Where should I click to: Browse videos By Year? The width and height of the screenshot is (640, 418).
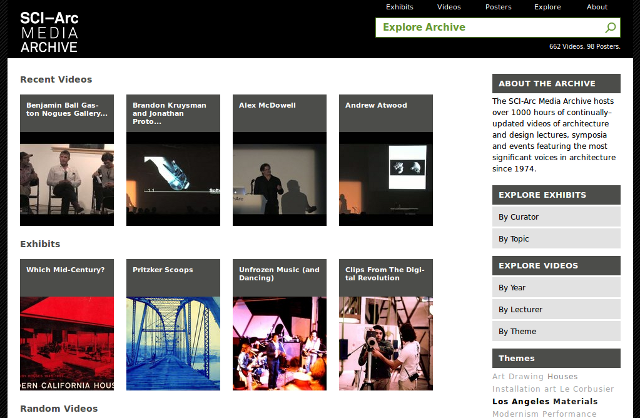[x=556, y=288]
